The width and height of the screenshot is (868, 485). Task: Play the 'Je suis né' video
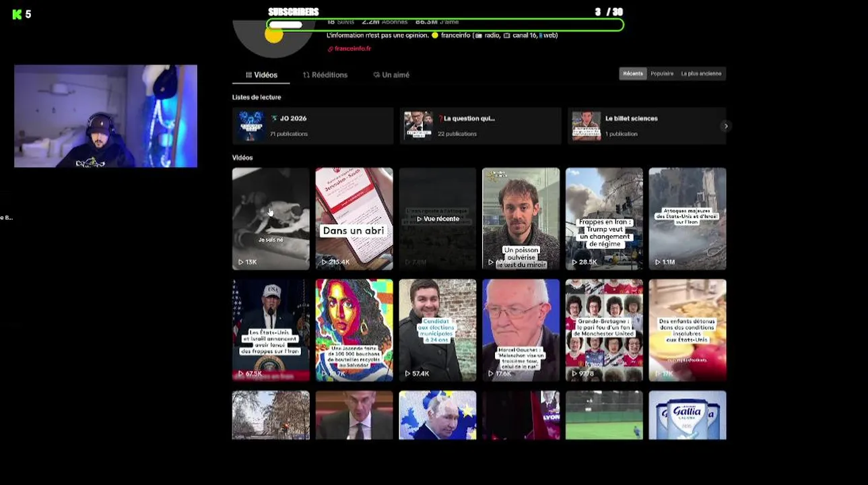(271, 219)
